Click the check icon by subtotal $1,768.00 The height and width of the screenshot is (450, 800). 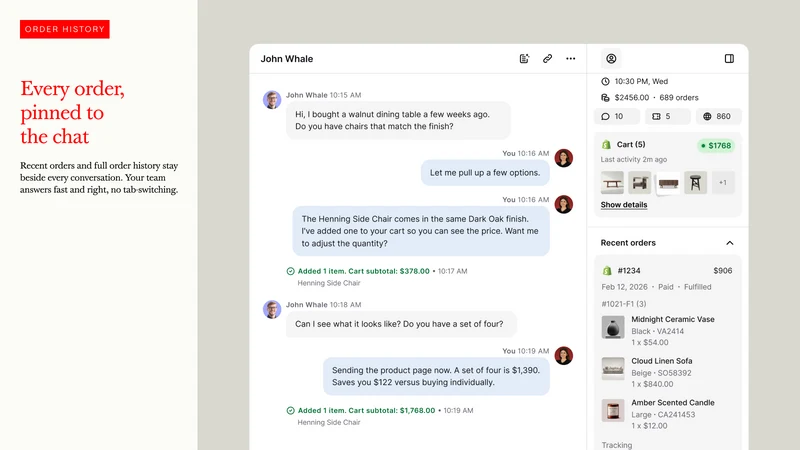290,411
